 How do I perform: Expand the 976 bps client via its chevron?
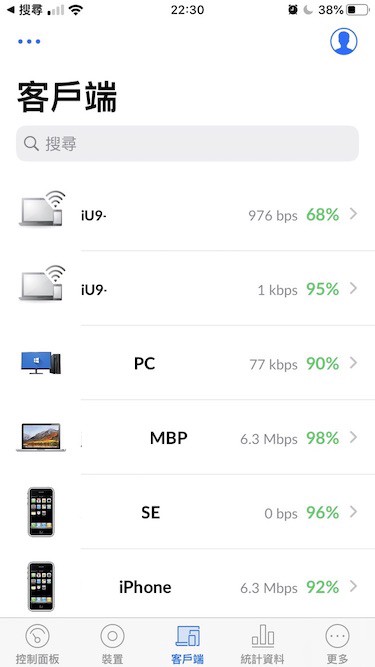[x=353, y=214]
